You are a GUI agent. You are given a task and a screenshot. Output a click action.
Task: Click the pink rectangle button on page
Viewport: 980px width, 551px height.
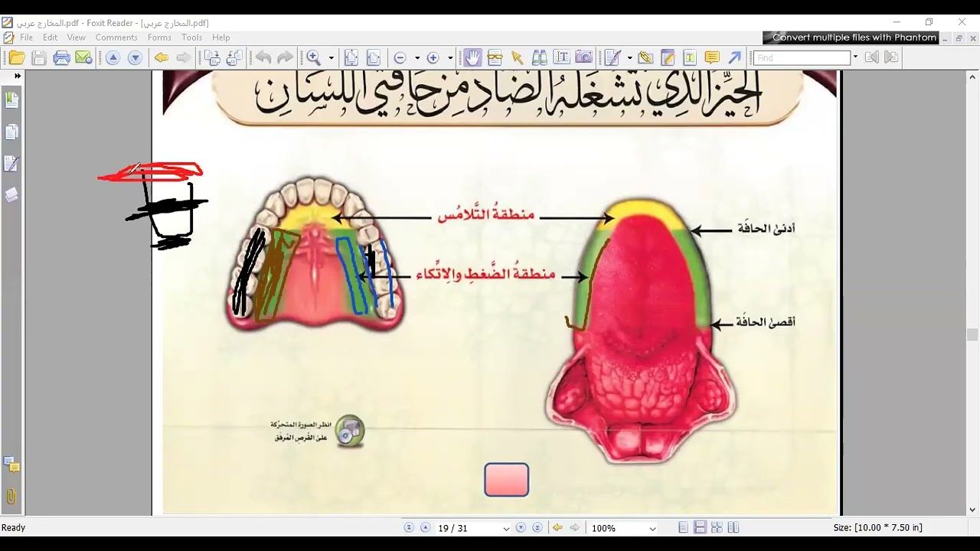coord(507,480)
